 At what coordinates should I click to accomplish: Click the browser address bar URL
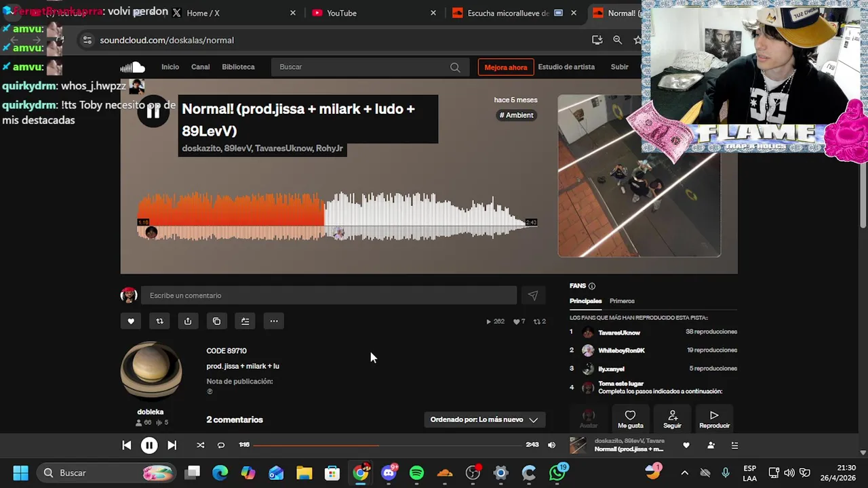point(167,40)
